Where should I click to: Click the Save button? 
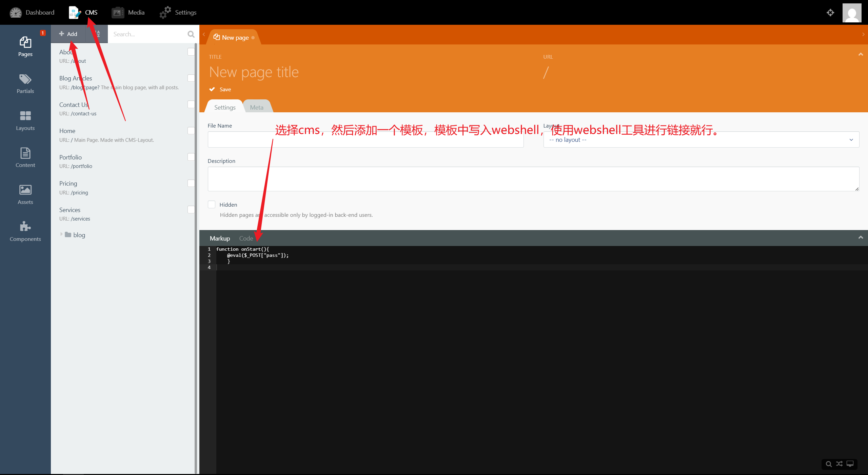pos(220,89)
